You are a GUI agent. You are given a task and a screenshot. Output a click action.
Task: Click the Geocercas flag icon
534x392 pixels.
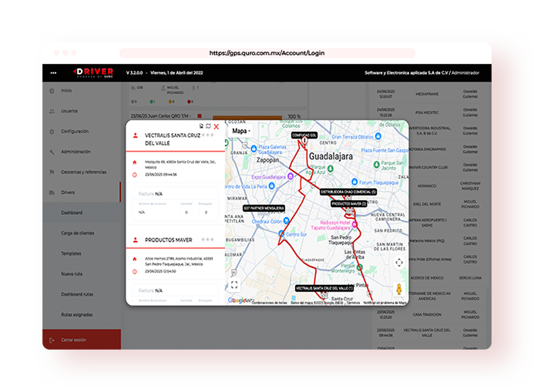(x=52, y=173)
